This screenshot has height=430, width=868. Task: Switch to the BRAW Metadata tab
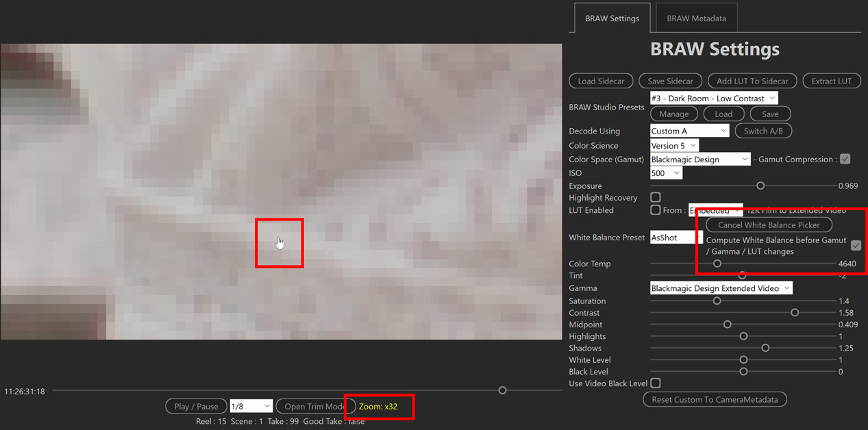[x=695, y=18]
